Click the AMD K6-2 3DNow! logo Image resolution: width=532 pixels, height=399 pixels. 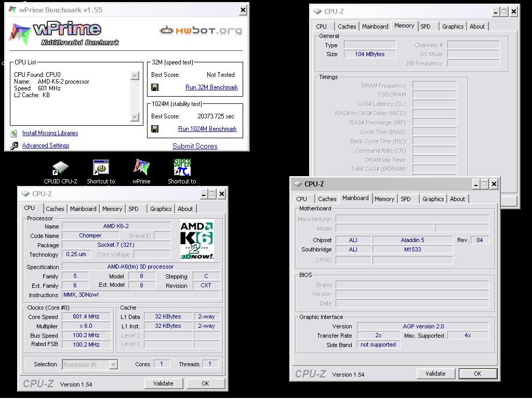point(197,240)
